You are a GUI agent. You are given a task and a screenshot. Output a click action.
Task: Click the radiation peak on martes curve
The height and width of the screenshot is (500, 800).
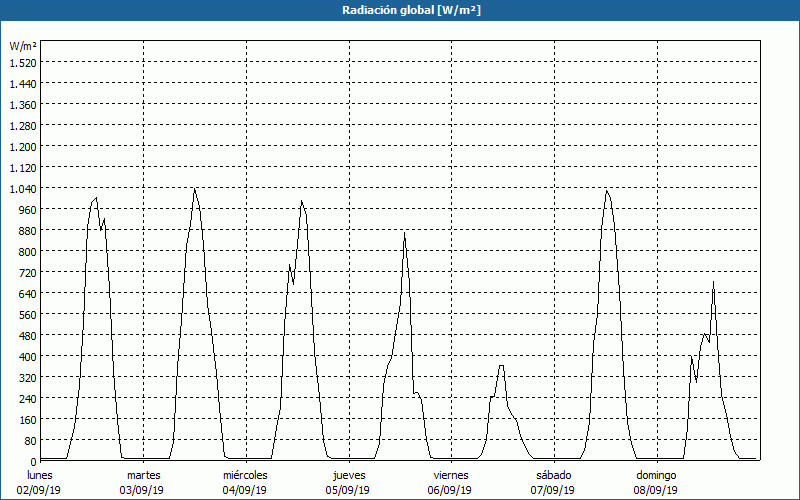[194, 189]
